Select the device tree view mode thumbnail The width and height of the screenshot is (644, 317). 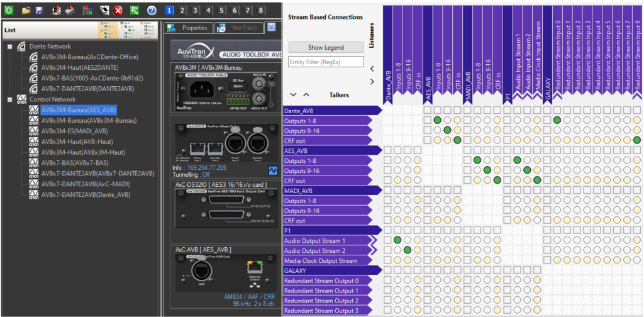[128, 30]
